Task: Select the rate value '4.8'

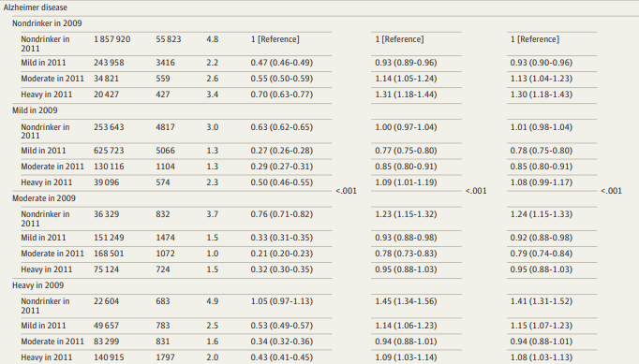Action: click(x=213, y=39)
